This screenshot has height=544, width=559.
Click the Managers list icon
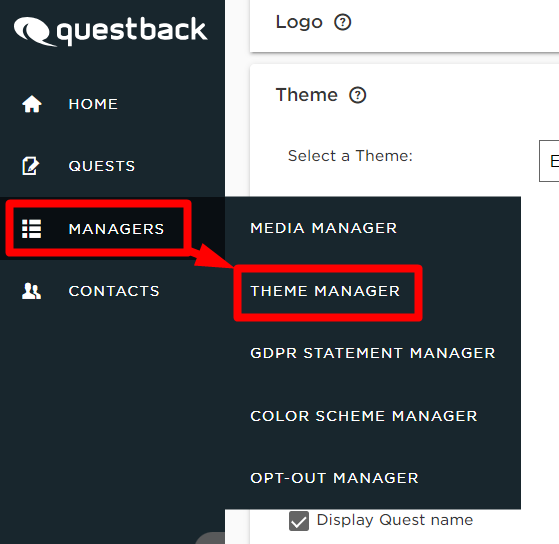point(32,229)
